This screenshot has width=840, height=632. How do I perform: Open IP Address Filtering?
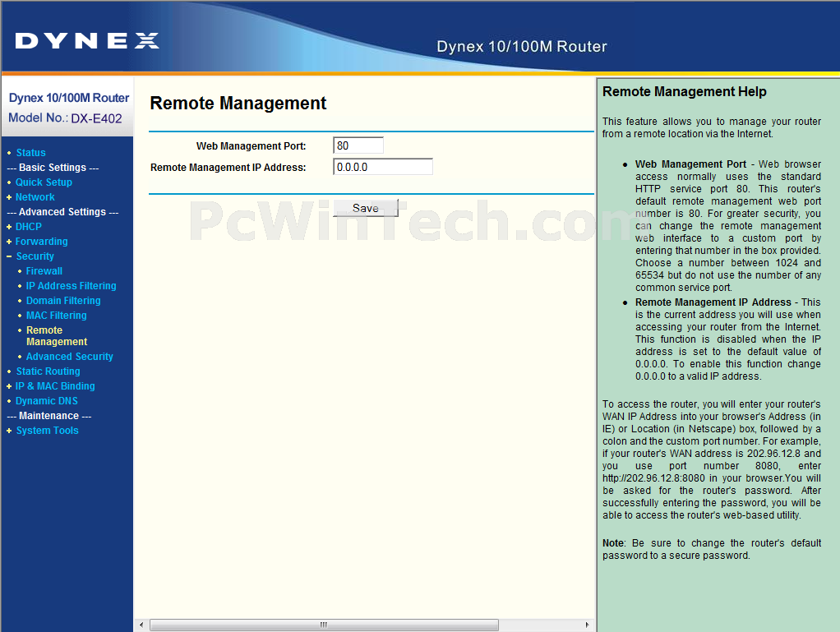click(71, 286)
